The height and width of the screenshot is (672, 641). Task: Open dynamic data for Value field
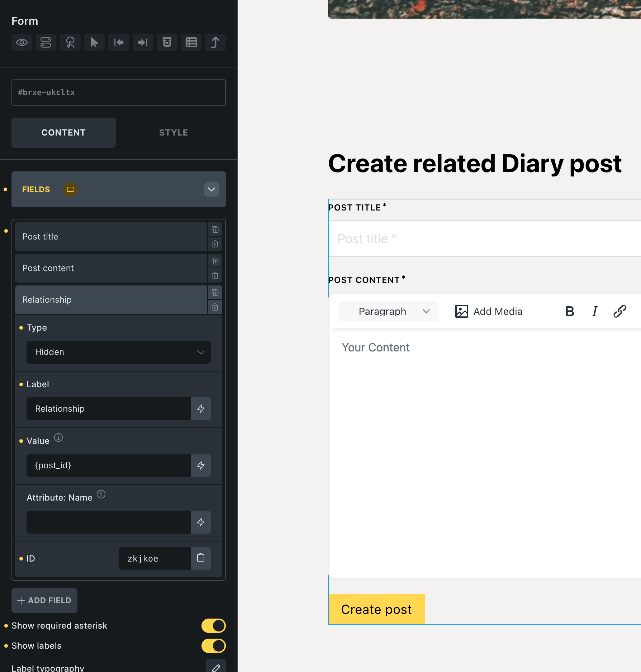(x=201, y=465)
